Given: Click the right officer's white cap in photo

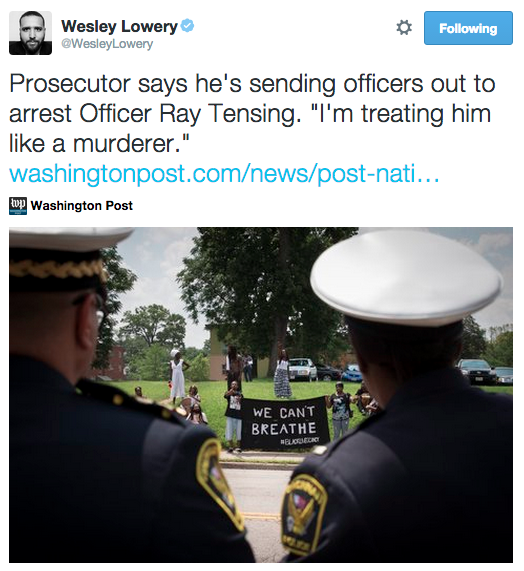Looking at the screenshot, I should [x=406, y=277].
